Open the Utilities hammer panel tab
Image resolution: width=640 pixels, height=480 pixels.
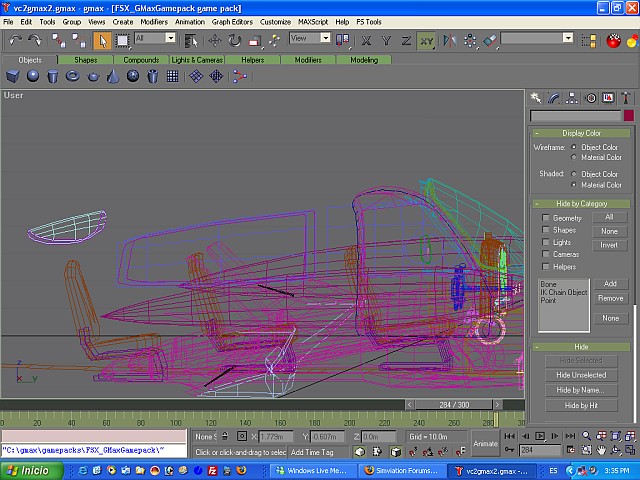tap(624, 98)
